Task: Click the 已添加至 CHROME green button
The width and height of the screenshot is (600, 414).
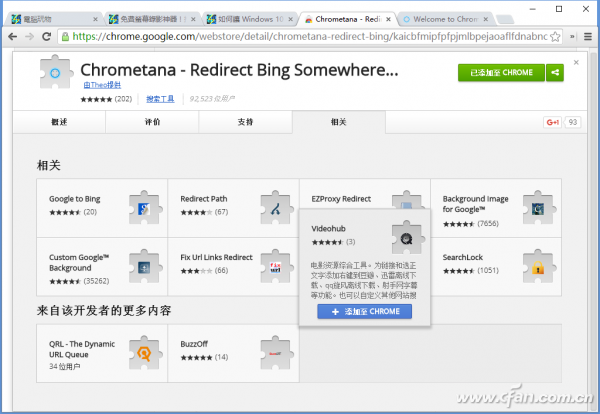Action: point(501,72)
